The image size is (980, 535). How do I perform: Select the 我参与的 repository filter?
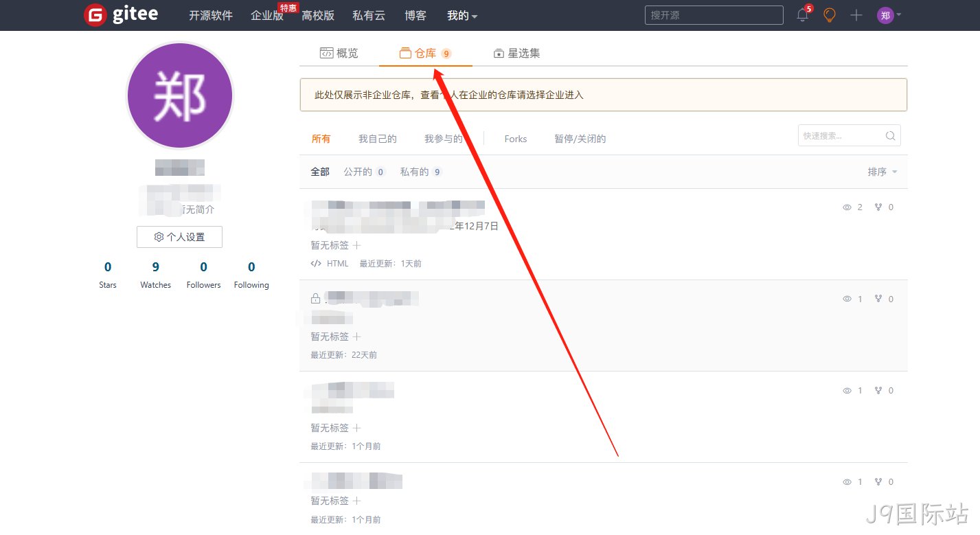click(443, 139)
